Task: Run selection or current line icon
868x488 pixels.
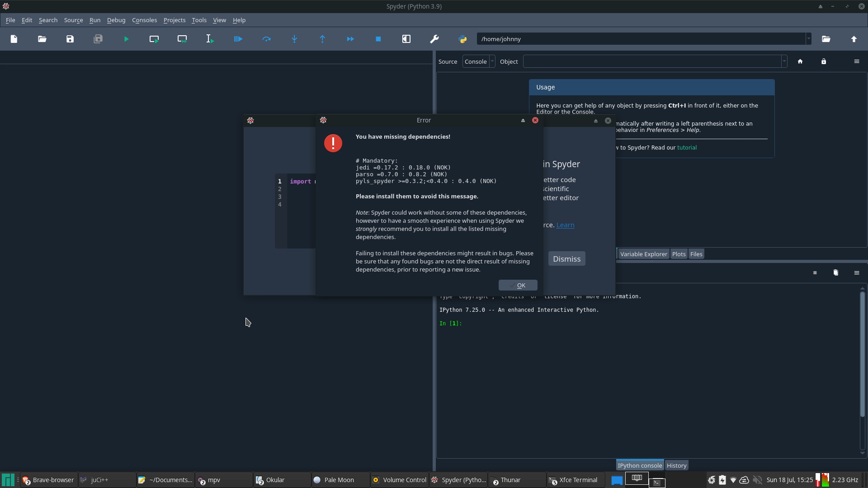Action: pos(210,39)
